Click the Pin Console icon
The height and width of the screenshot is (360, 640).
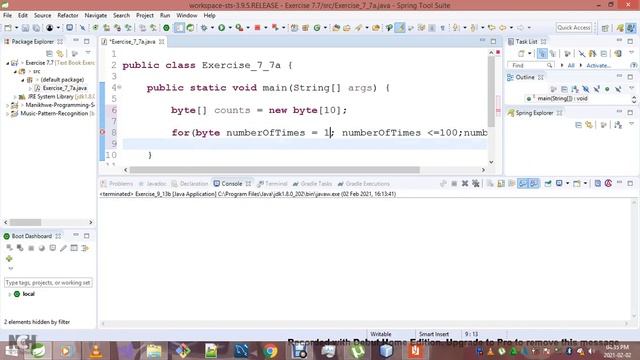(548, 184)
